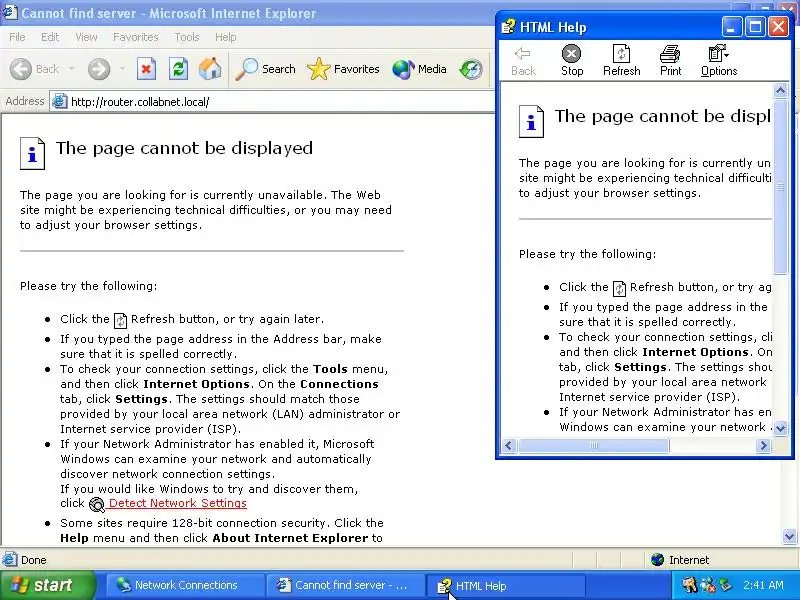800x600 pixels.
Task: Open the Favorites menu
Action: [x=136, y=37]
